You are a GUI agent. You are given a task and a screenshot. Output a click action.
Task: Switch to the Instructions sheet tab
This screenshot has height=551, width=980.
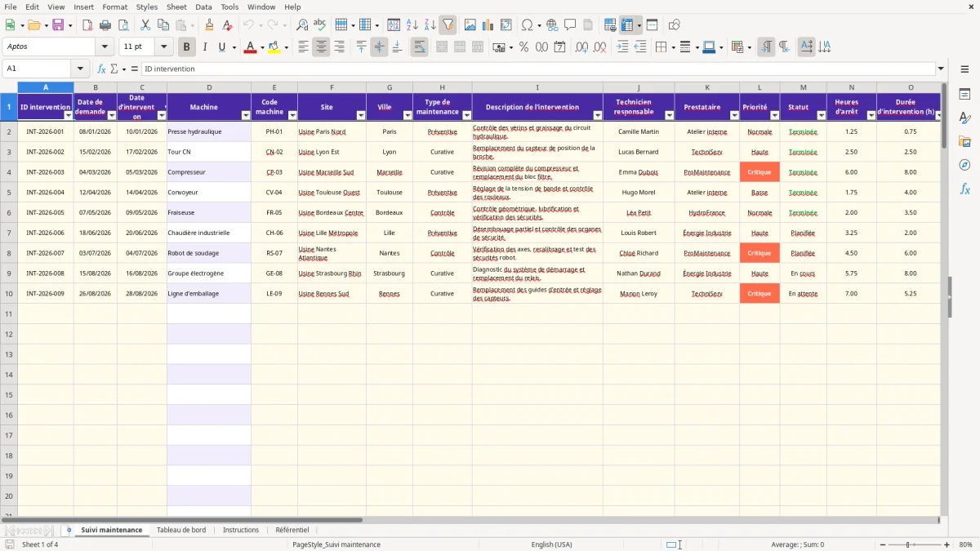241,530
